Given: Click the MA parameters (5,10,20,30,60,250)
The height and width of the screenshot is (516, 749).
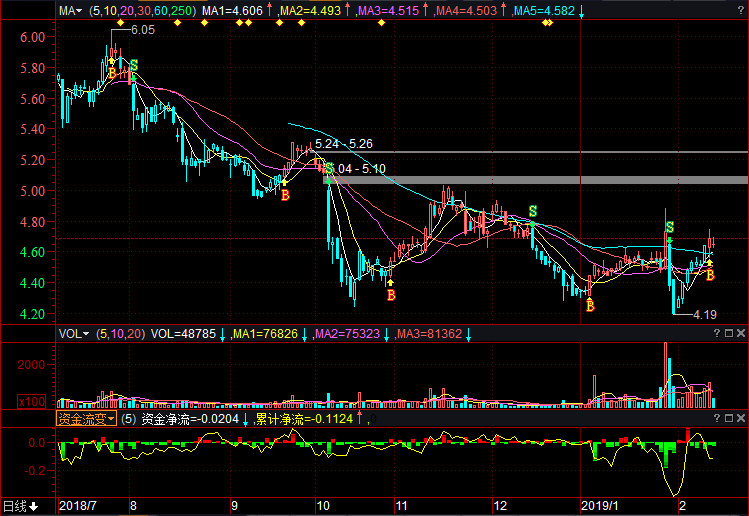Looking at the screenshot, I should click(141, 11).
